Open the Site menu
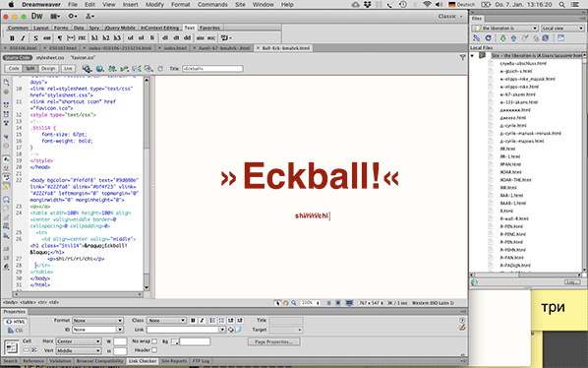588x368 pixels. (x=240, y=5)
